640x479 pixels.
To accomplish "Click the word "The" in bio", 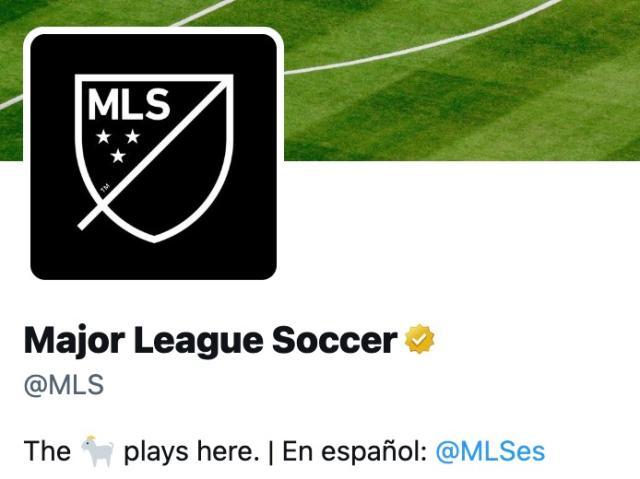I will coord(47,451).
